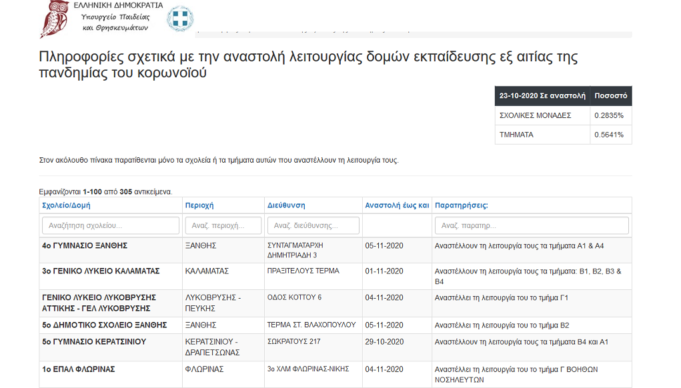
Task: Click the page heading about αναστολή λειτουργίας
Action: point(308,64)
